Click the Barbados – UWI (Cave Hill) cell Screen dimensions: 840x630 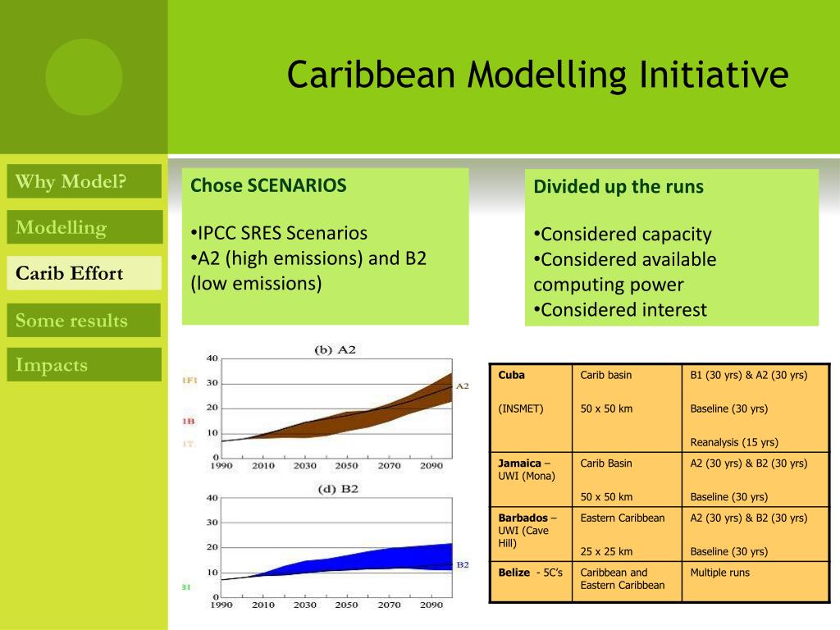532,535
